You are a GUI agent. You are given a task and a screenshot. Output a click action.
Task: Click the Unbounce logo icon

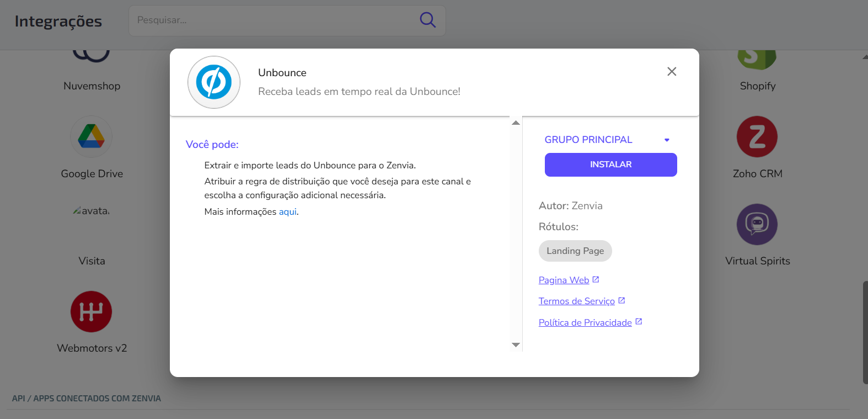[x=214, y=82]
